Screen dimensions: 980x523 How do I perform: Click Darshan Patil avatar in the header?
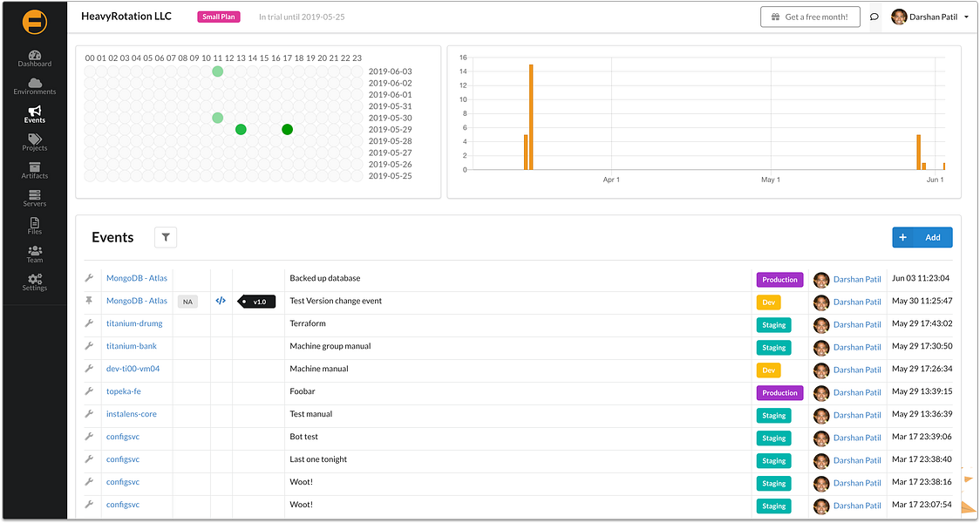[899, 17]
